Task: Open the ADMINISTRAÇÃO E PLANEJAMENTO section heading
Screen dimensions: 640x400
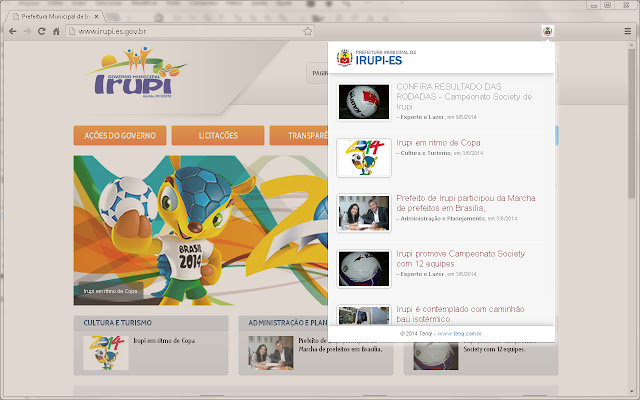Action: pyautogui.click(x=288, y=322)
